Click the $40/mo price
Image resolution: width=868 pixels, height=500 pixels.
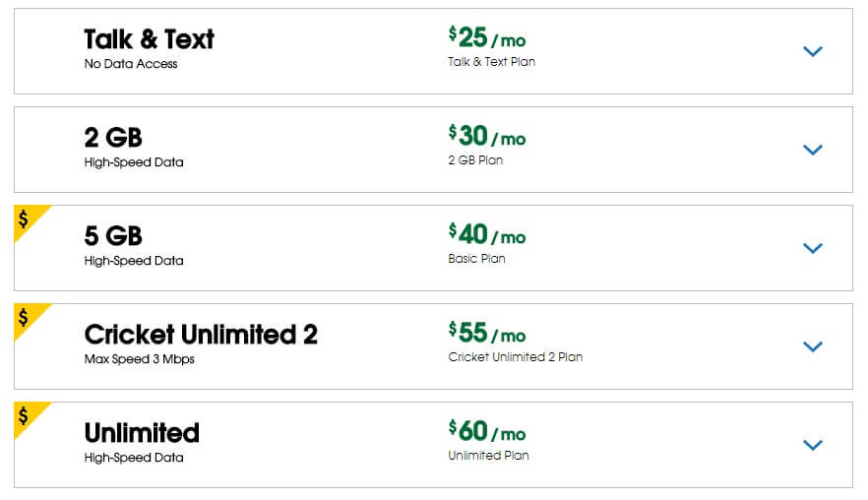click(486, 234)
